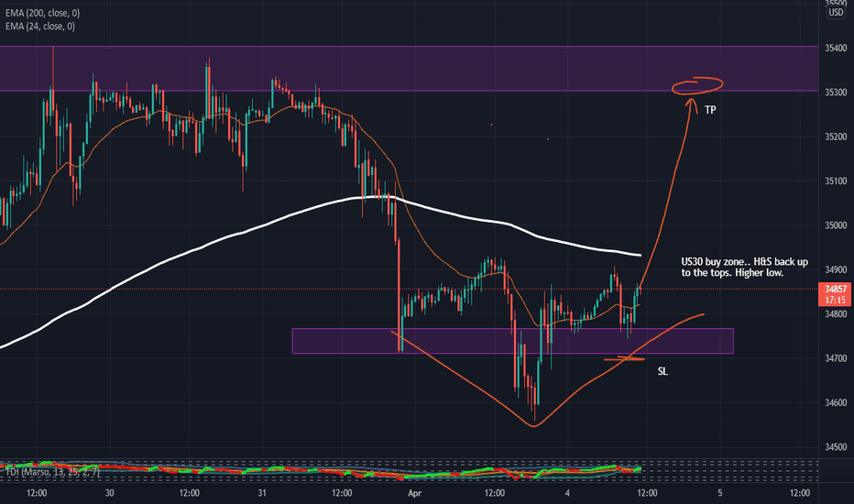Click the 35100 price axis label

tap(836, 181)
